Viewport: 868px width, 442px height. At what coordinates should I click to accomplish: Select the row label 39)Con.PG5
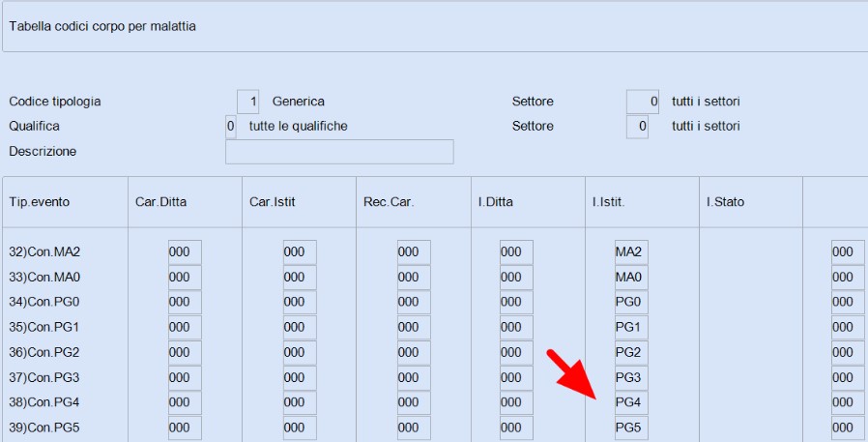[44, 427]
